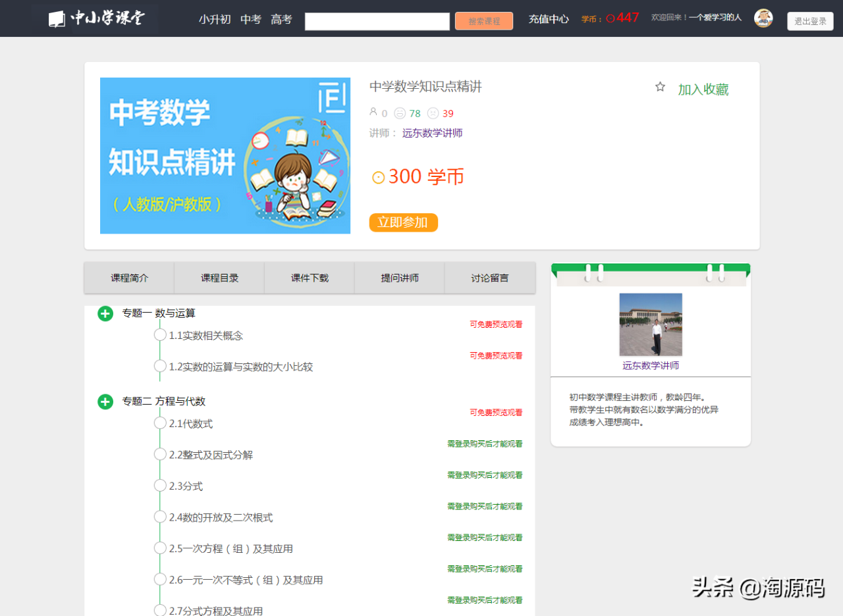The image size is (843, 616).
Task: Click the 搜索课程 search button
Action: [x=484, y=21]
